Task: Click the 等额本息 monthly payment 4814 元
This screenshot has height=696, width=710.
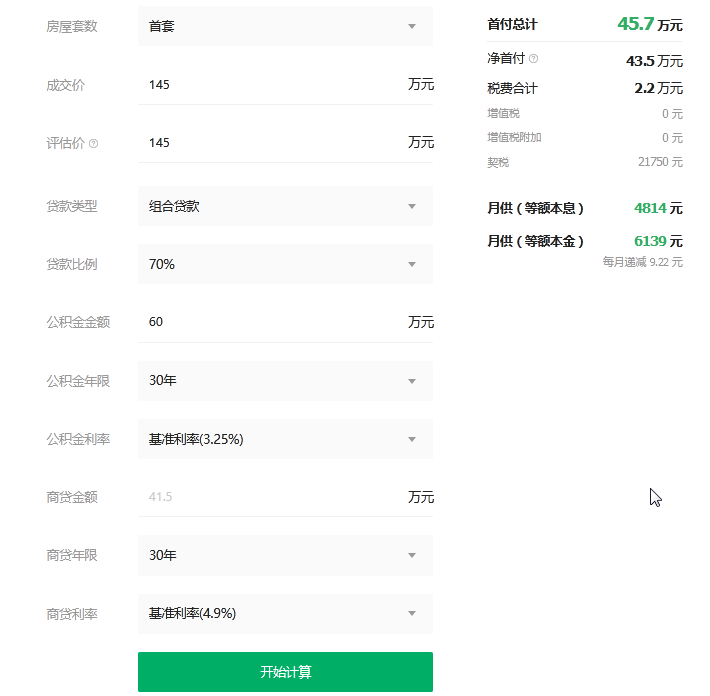Action: (x=658, y=208)
